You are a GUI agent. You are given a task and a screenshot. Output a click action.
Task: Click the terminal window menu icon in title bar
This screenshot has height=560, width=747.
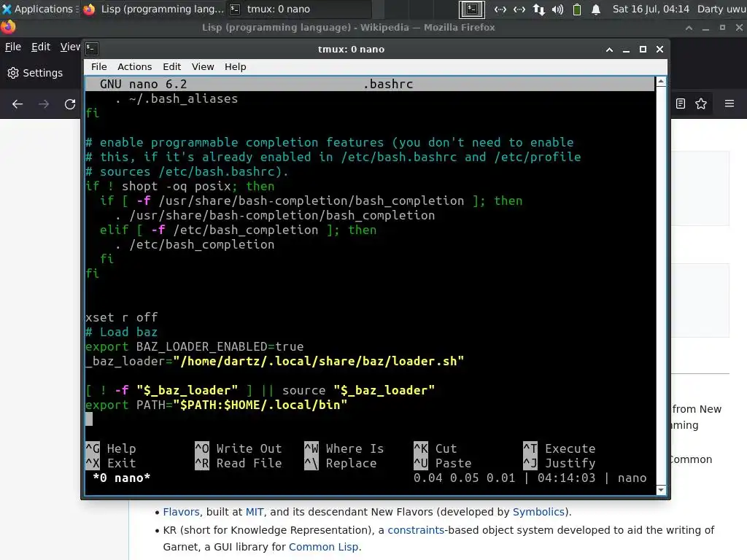(92, 49)
